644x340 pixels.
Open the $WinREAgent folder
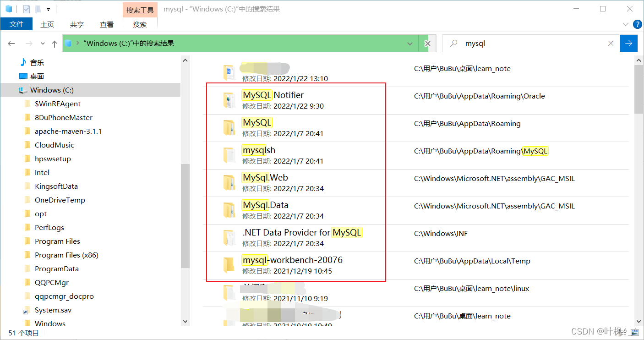58,104
